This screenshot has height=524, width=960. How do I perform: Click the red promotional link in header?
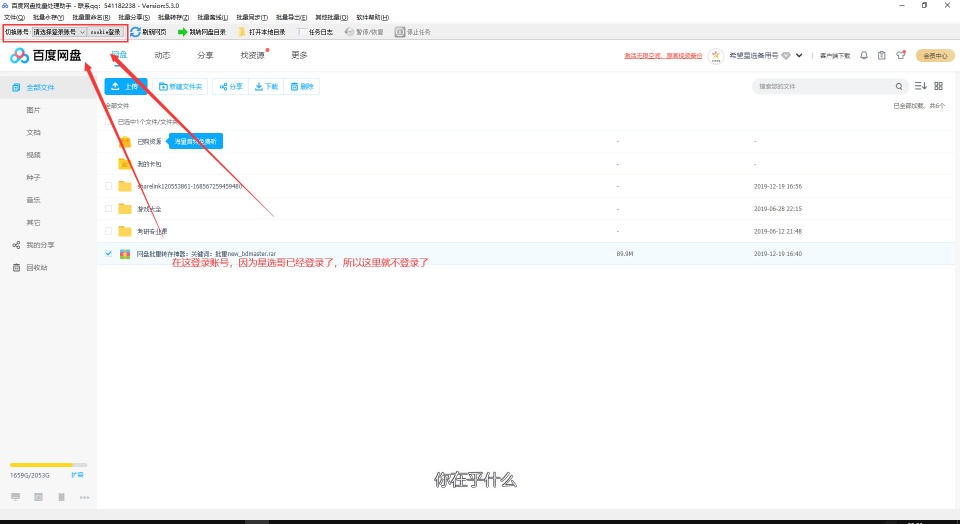point(663,56)
